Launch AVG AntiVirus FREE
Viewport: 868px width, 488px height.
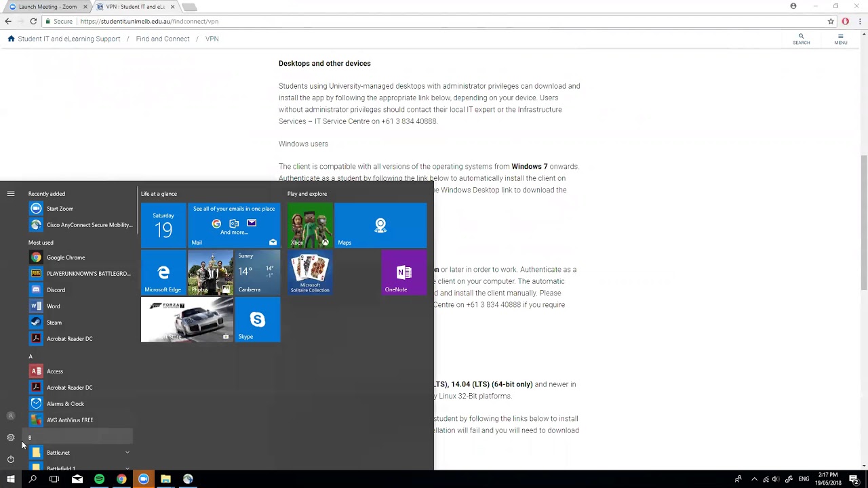pos(80,420)
